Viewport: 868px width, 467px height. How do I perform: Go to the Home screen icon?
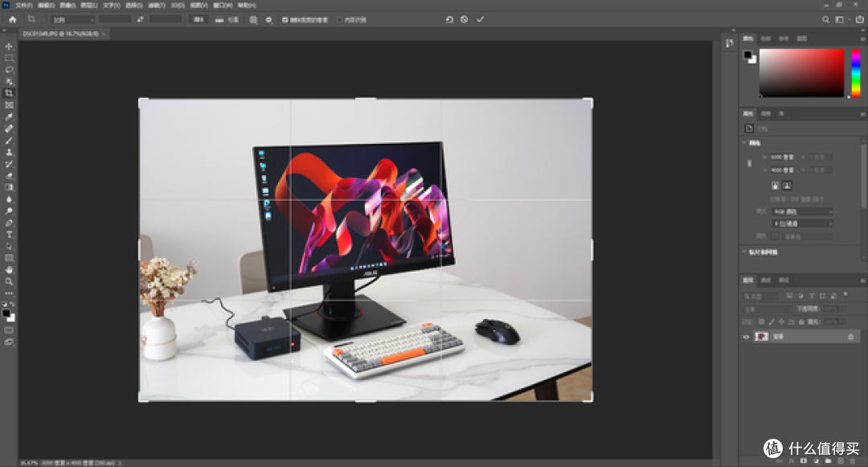tap(12, 19)
